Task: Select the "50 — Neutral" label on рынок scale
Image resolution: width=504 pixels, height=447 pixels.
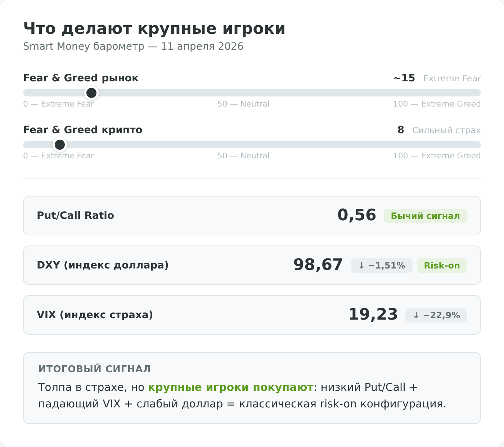Action: [243, 104]
